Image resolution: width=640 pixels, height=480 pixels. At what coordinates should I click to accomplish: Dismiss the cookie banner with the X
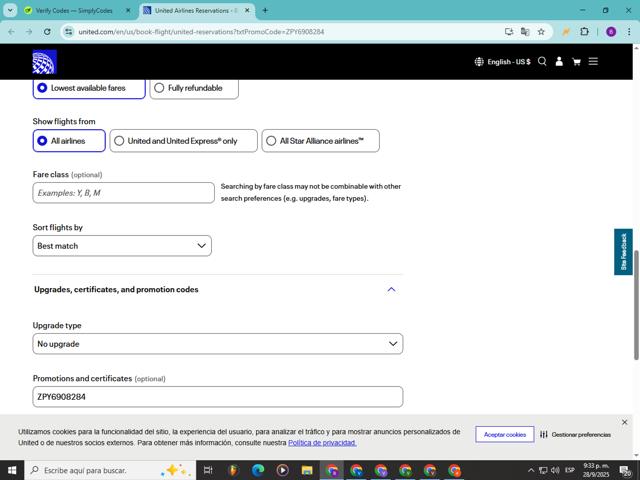pos(624,422)
